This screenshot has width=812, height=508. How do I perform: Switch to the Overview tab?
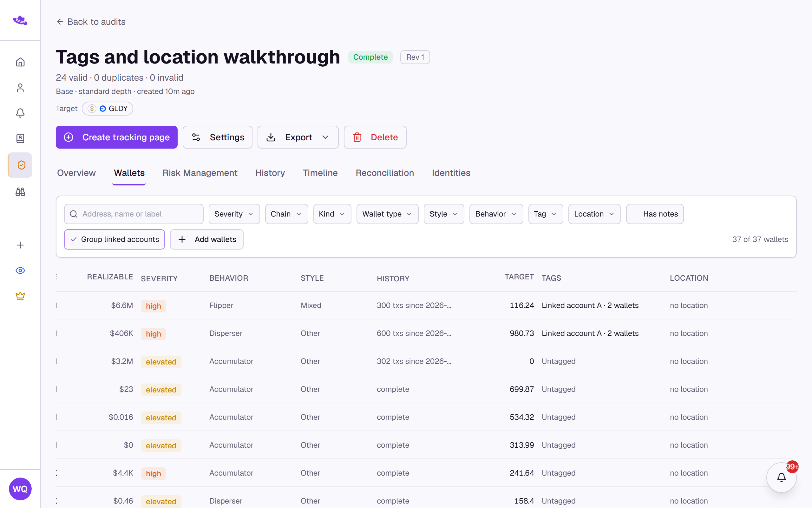tap(76, 173)
